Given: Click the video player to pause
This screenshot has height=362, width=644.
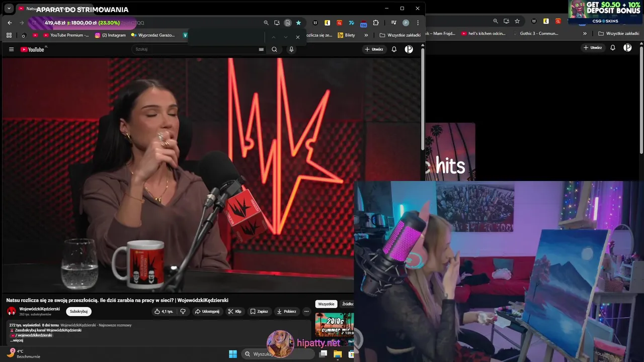Looking at the screenshot, I should (x=211, y=175).
